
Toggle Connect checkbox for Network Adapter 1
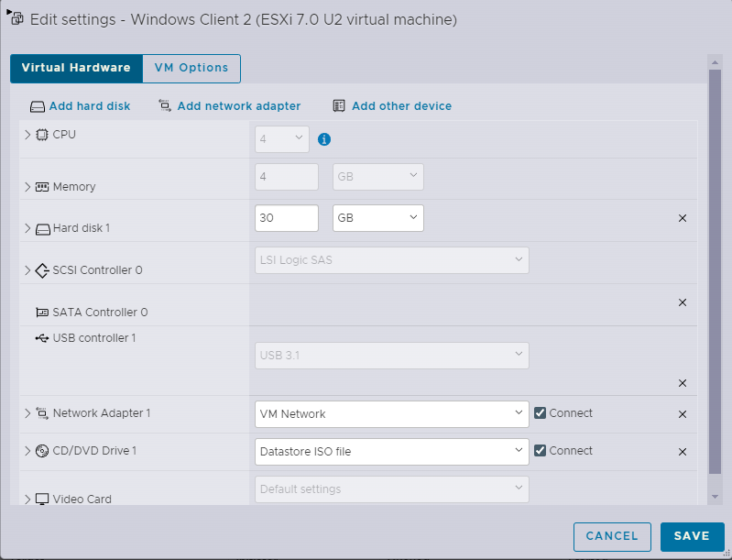[x=540, y=412]
